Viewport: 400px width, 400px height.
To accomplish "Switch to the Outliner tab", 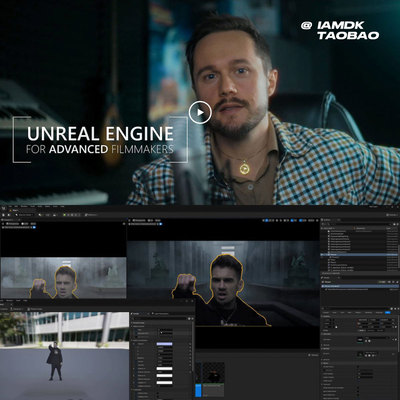I will [327, 220].
